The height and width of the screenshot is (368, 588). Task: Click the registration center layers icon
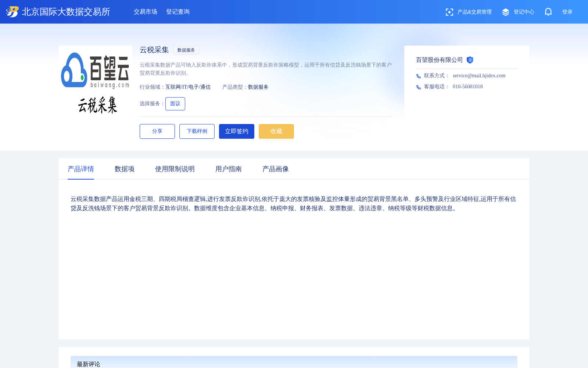(x=506, y=12)
